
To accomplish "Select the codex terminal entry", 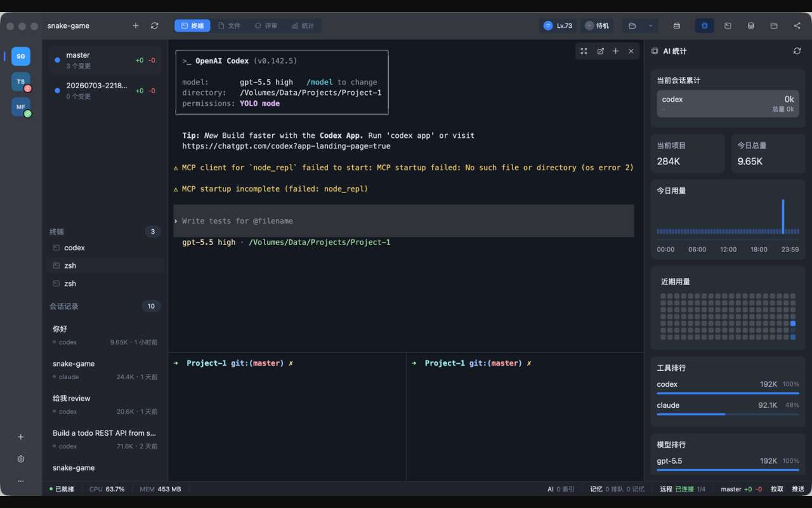I will click(105, 248).
